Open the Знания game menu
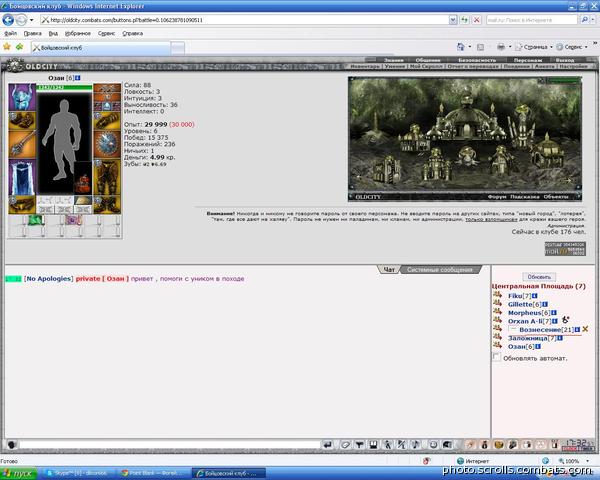 point(394,60)
